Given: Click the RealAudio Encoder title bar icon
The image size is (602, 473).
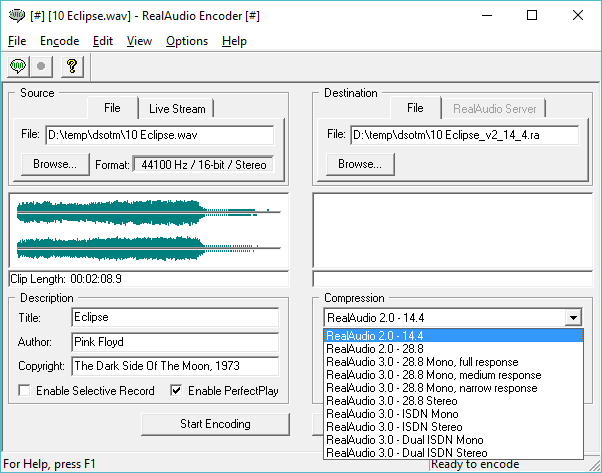Looking at the screenshot, I should coord(13,15).
